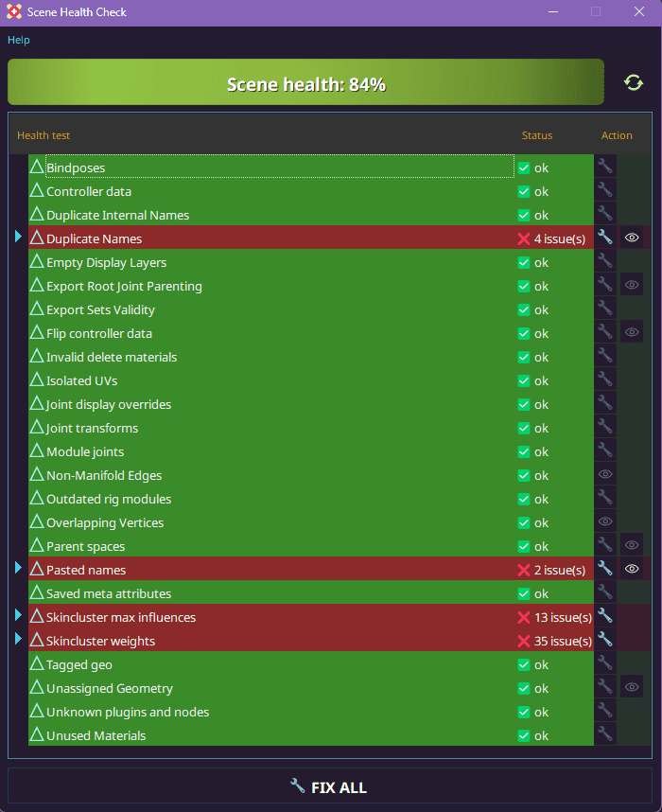Select Unknown plugins and nodes label
The width and height of the screenshot is (662, 812).
128,712
